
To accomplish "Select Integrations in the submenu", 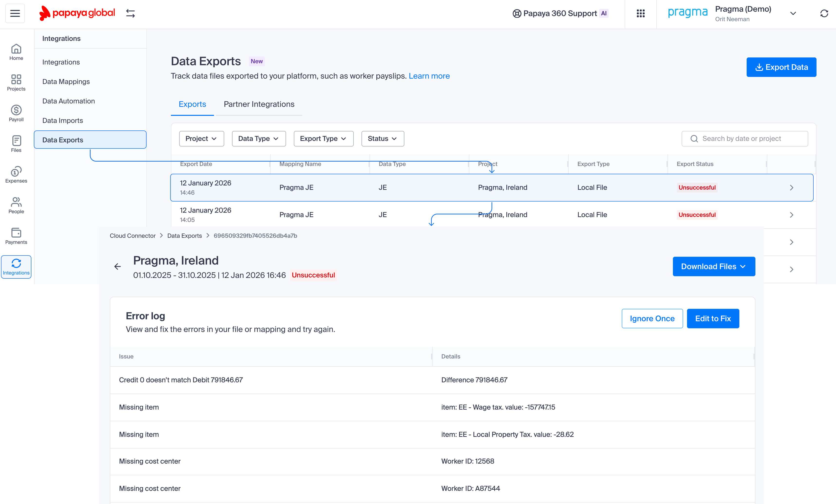I will tap(61, 62).
